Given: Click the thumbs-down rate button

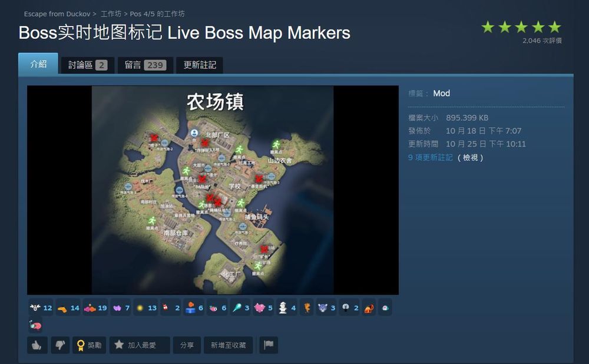Looking at the screenshot, I should pyautogui.click(x=60, y=345).
